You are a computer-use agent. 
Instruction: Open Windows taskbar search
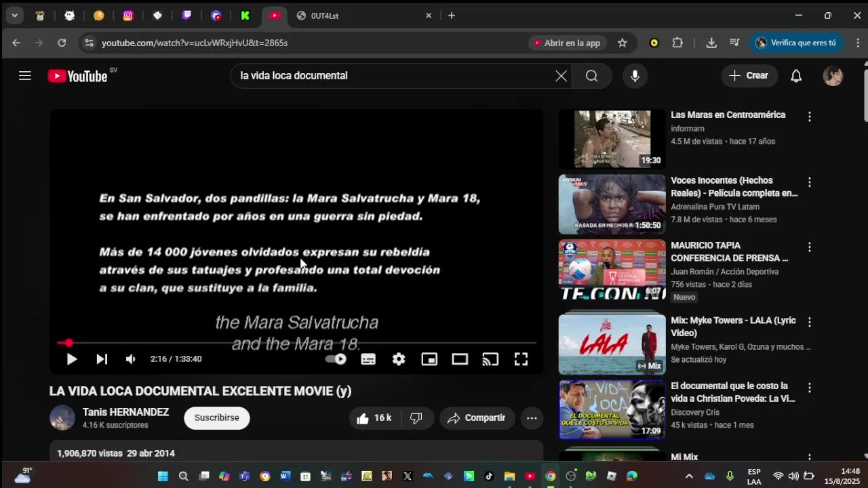point(183,476)
